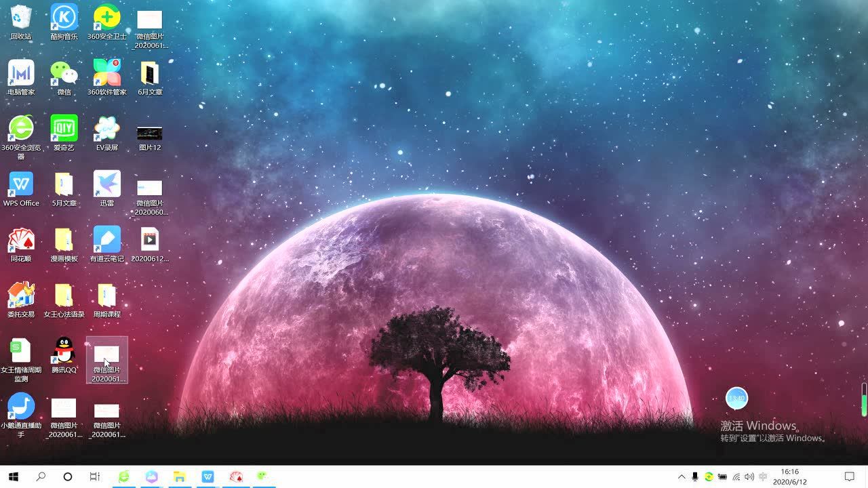Open the iQIYI (爱奇艺) desktop icon
The height and width of the screenshot is (488, 868).
64,129
